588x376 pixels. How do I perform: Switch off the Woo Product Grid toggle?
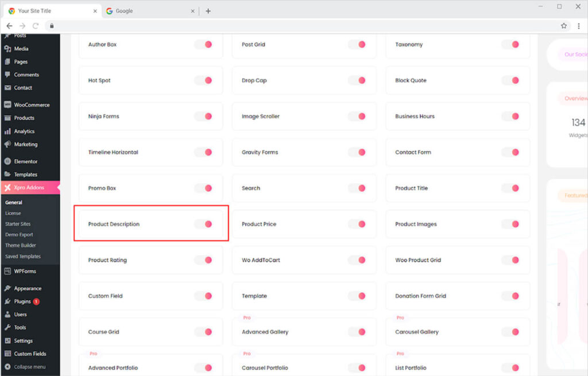(510, 260)
